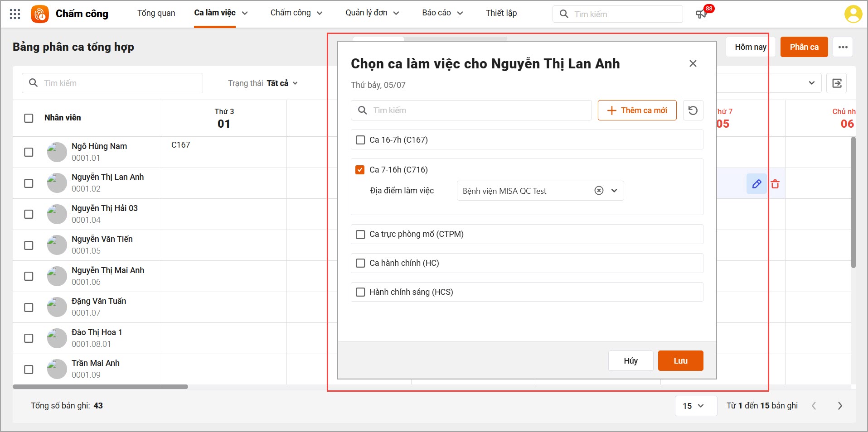868x432 pixels.
Task: Uncheck the Ca 7-16h (C716) checkbox
Action: [360, 170]
